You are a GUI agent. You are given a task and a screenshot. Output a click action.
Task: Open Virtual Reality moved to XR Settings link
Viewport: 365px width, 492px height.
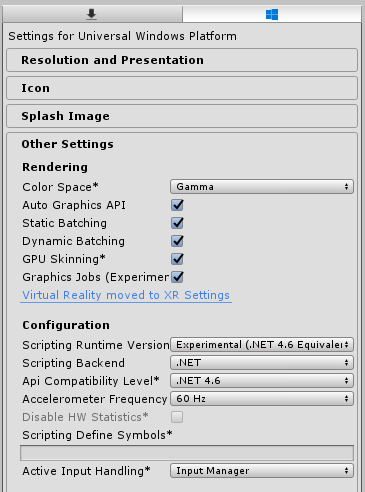tap(126, 295)
